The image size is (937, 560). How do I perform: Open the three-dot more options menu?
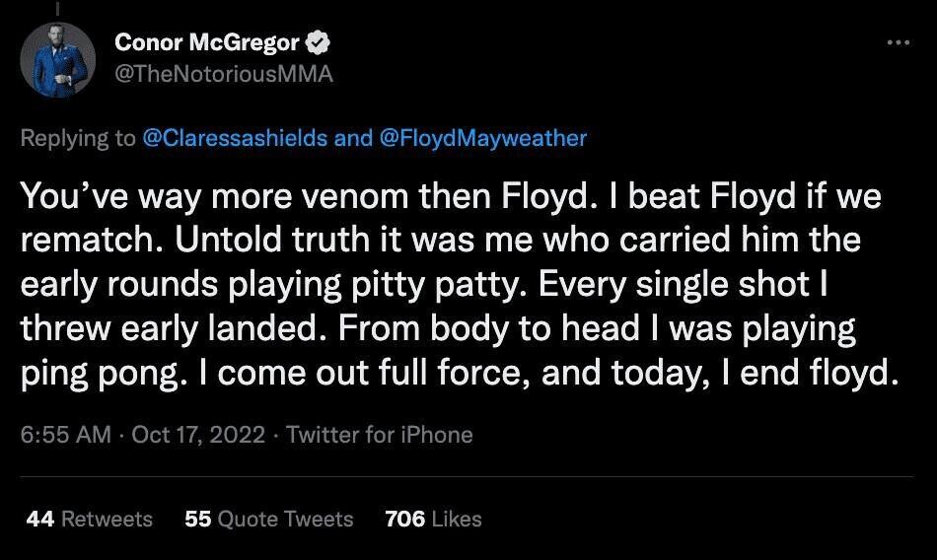897,43
